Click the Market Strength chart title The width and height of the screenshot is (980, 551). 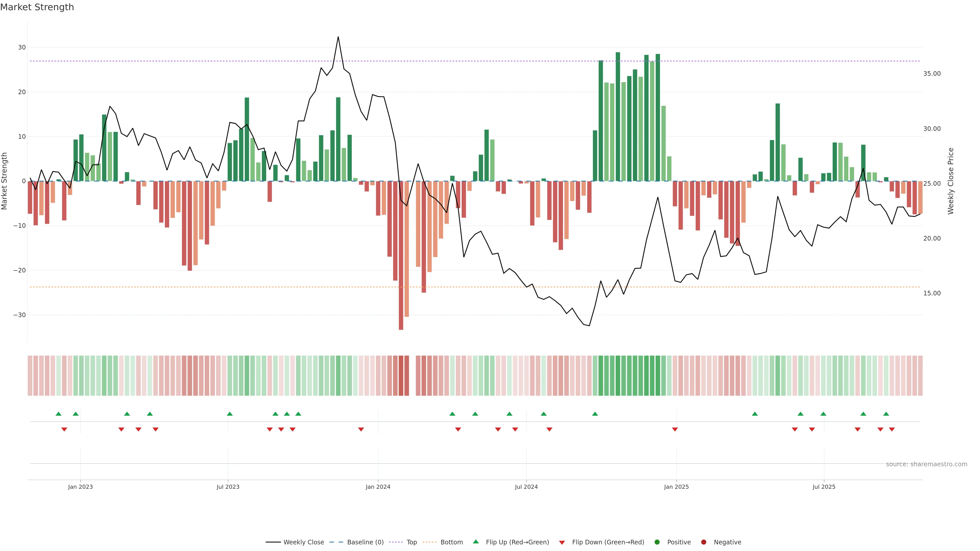(x=37, y=7)
